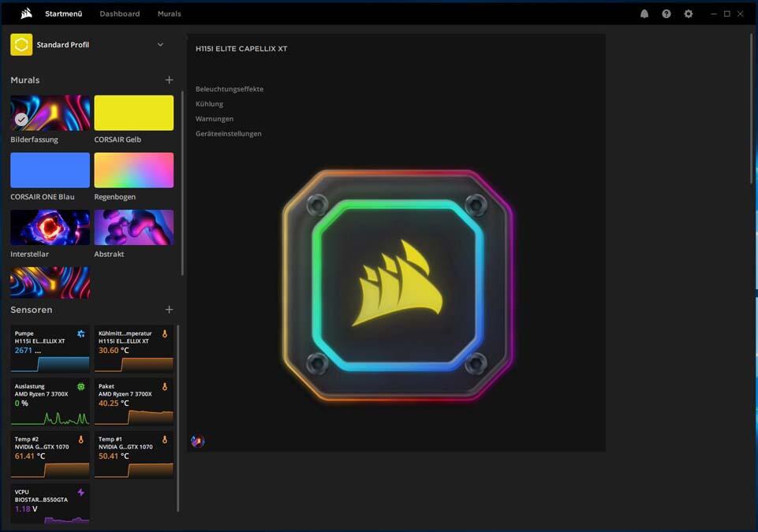This screenshot has width=758, height=532.
Task: Add a new mural with the plus icon
Action: (x=170, y=80)
